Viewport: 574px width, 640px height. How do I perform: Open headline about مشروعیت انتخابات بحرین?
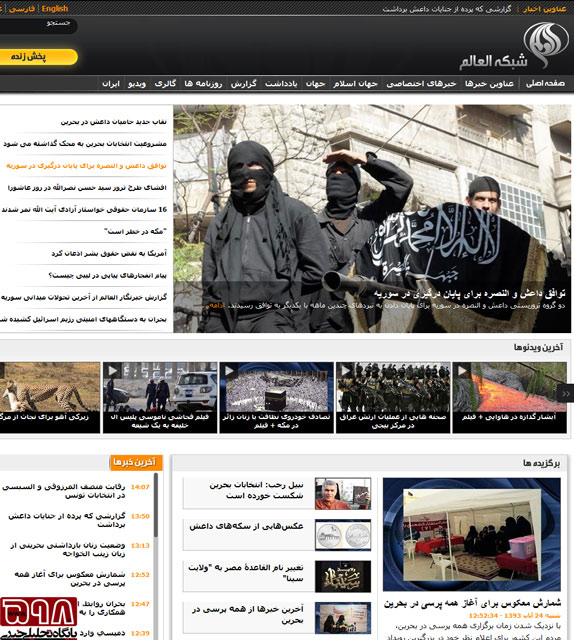(85, 144)
